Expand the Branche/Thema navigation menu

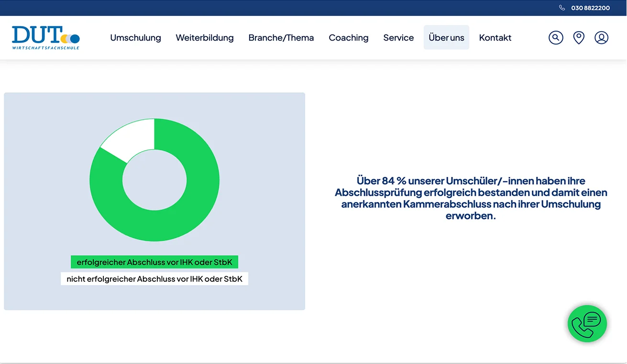(x=281, y=37)
